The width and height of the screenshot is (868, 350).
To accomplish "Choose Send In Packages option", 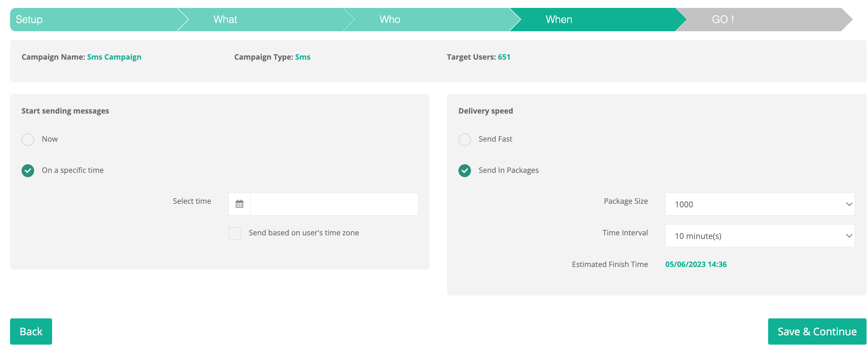I will coord(465,171).
